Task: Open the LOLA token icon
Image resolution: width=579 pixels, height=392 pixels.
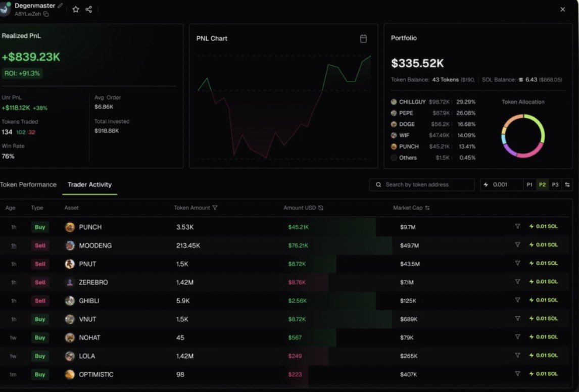Action: coord(70,356)
